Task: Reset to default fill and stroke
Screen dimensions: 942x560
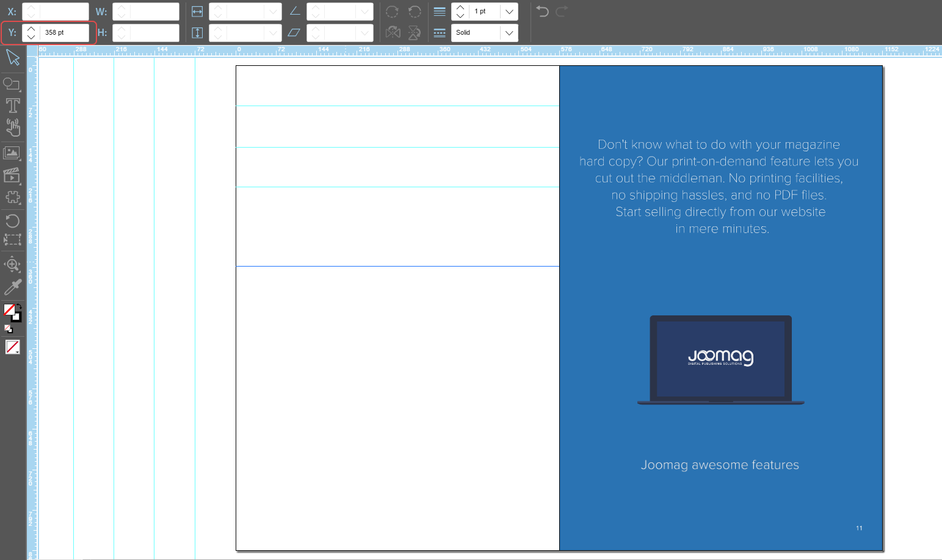Action: tap(8, 329)
